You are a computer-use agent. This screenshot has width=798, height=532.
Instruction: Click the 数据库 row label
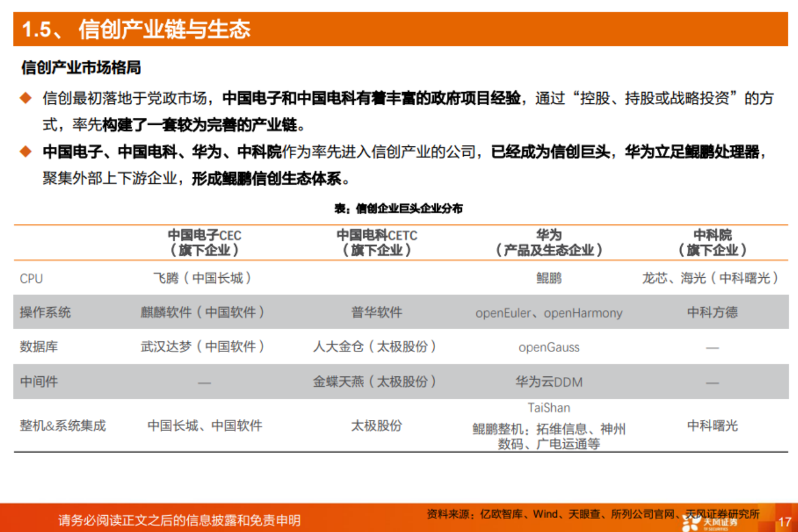pyautogui.click(x=39, y=347)
